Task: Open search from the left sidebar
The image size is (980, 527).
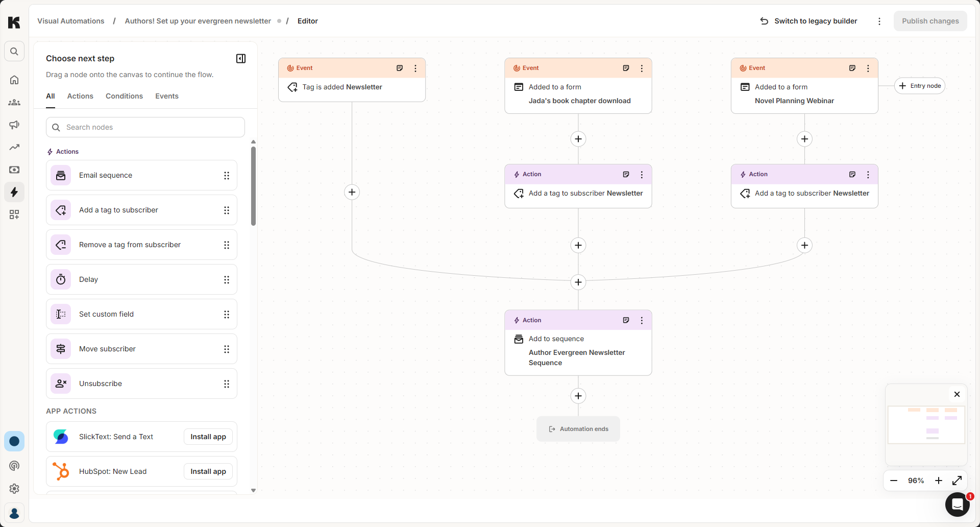Action: [14, 52]
